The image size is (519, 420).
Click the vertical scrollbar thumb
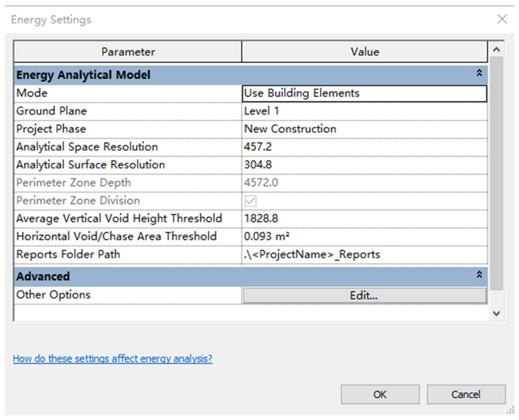click(496, 173)
